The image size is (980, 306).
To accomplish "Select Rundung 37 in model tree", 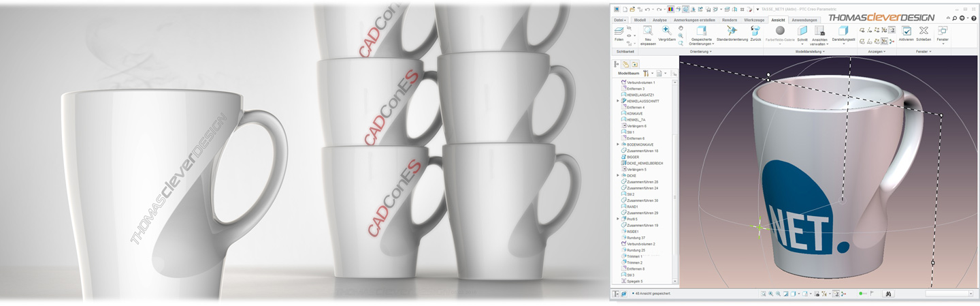I will point(633,238).
